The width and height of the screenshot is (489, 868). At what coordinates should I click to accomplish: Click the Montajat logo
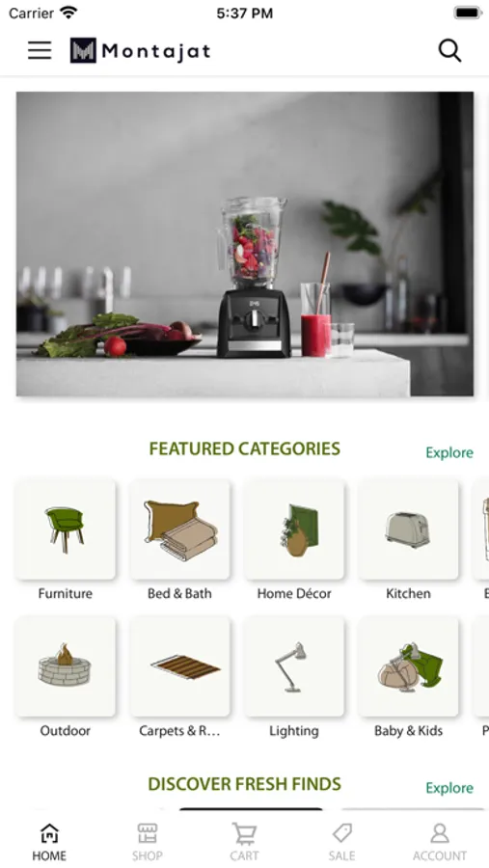tap(140, 51)
